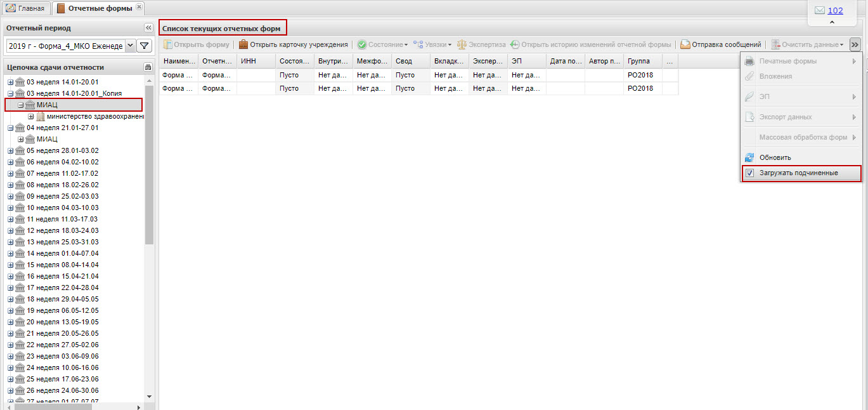Image resolution: width=868 pixels, height=410 pixels.
Task: Click the envelope mail icon
Action: point(820,10)
